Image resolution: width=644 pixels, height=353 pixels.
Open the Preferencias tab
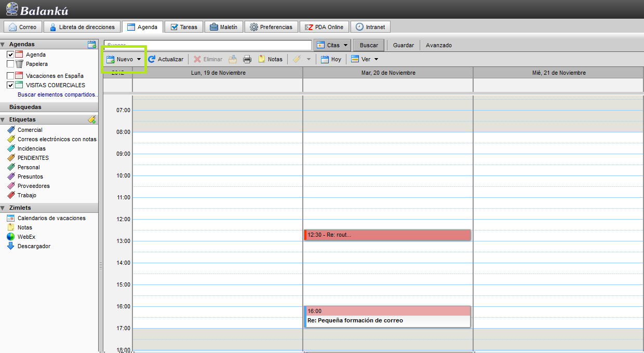pos(271,27)
